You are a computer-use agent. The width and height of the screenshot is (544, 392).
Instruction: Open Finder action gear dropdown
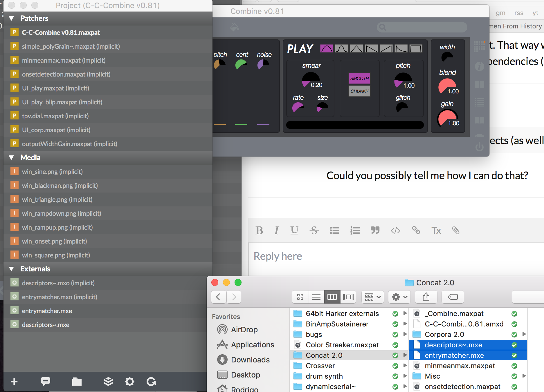399,297
